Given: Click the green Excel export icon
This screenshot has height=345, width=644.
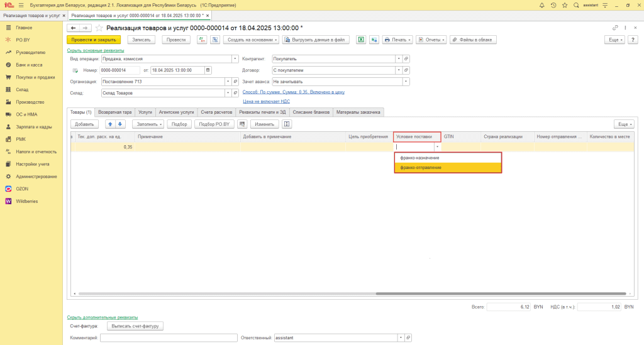Looking at the screenshot, I should pos(360,40).
